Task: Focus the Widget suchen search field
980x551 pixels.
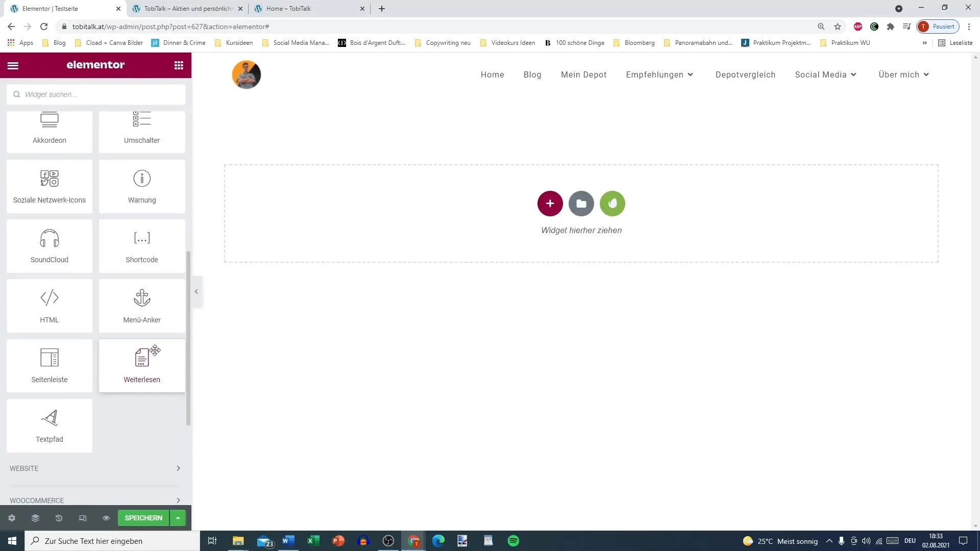Action: click(96, 94)
